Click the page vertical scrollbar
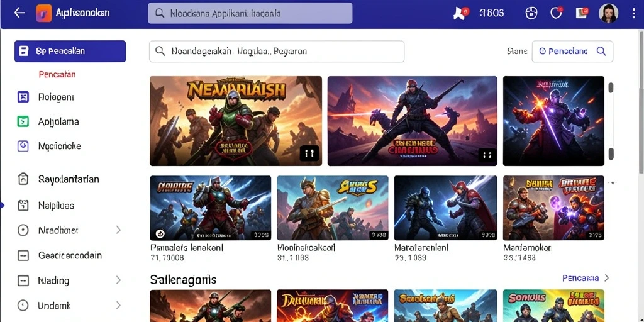Screen dimensions: 644x322 click(641, 103)
